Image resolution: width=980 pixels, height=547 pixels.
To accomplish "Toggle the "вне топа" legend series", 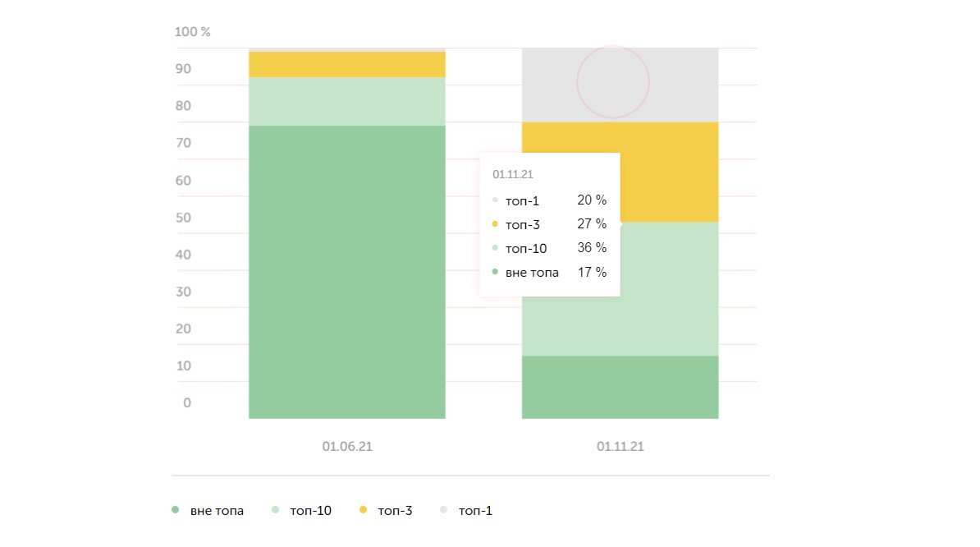I will [217, 511].
